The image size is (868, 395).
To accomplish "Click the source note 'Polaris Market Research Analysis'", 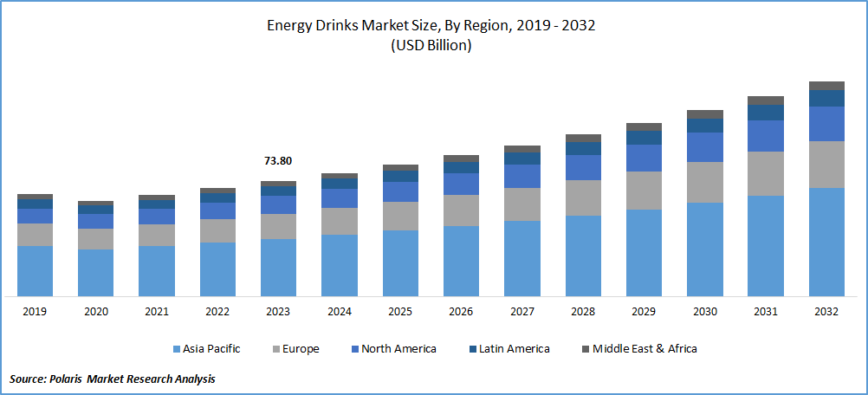I will point(131,379).
